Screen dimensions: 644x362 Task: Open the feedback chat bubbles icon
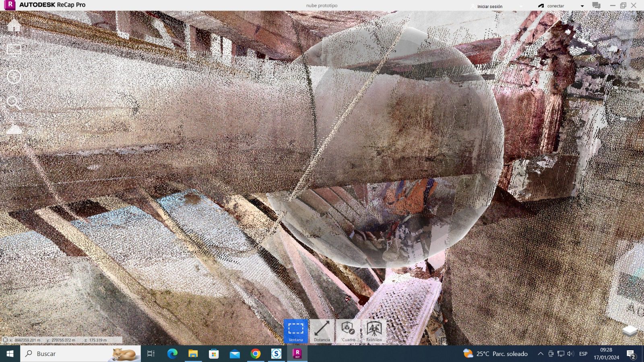coord(596,6)
